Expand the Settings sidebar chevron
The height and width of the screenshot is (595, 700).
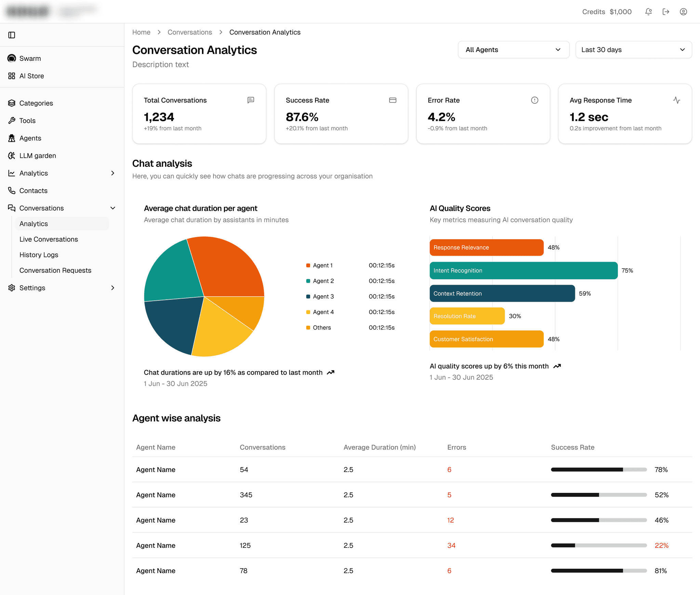113,288
